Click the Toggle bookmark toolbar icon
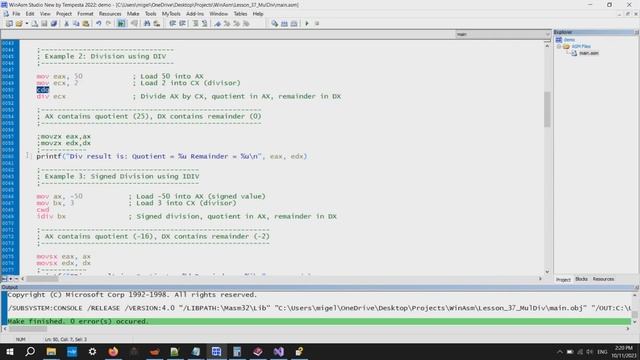Image resolution: width=640 pixels, height=360 pixels. pos(218,24)
